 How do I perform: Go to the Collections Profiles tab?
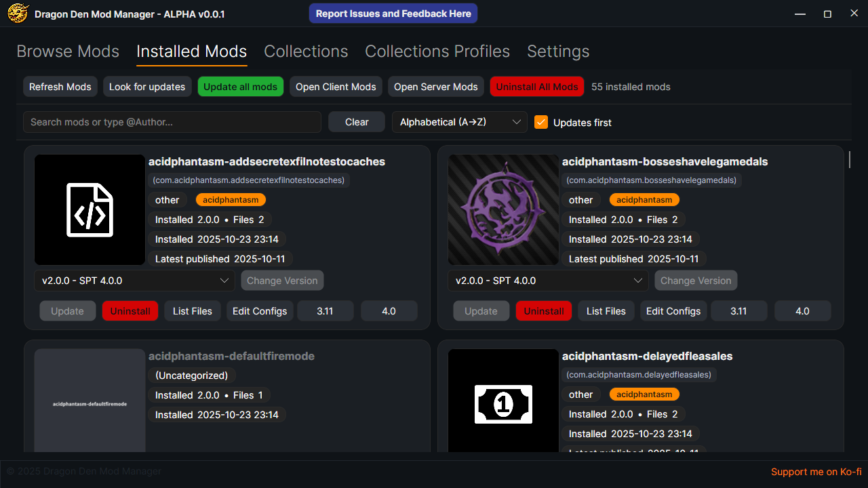[437, 52]
